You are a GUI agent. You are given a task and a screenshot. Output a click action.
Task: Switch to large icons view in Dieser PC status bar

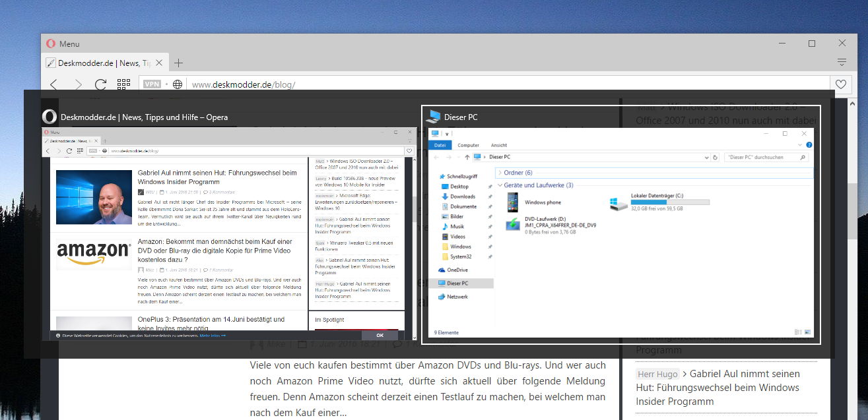(808, 332)
